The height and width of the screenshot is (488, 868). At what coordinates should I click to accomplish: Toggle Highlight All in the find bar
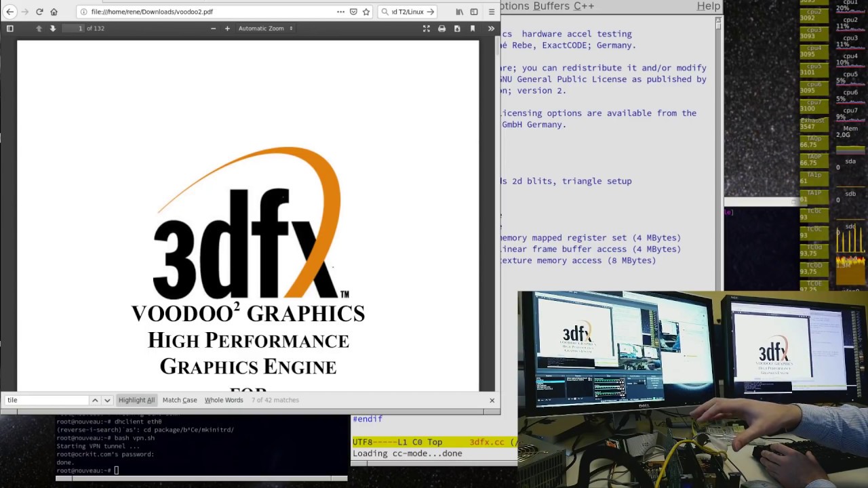point(136,400)
